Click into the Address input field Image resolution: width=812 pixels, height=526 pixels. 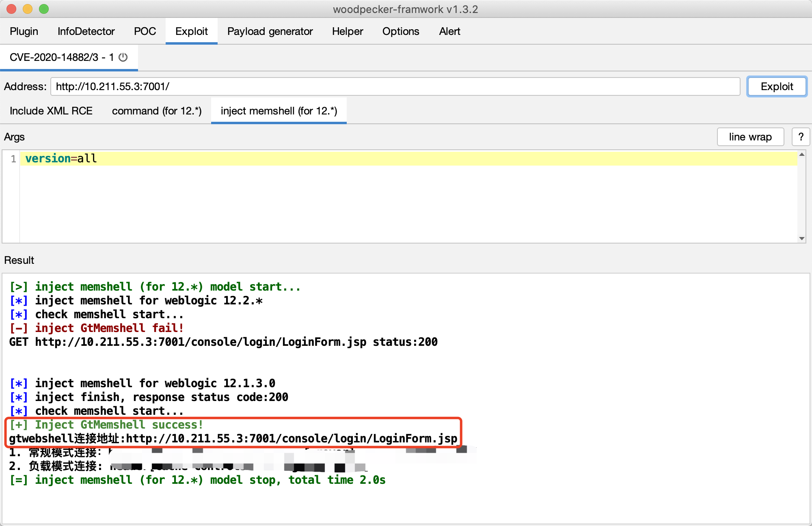tap(395, 86)
